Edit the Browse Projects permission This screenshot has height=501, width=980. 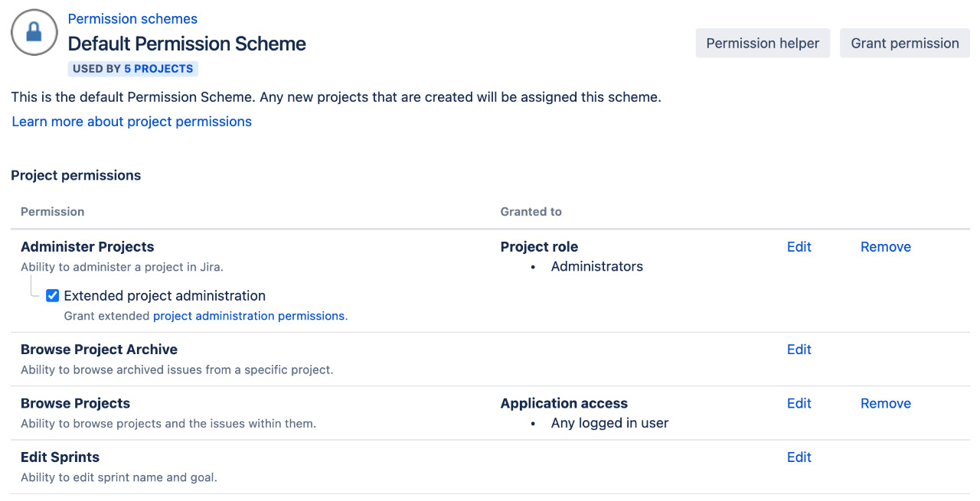coord(799,403)
